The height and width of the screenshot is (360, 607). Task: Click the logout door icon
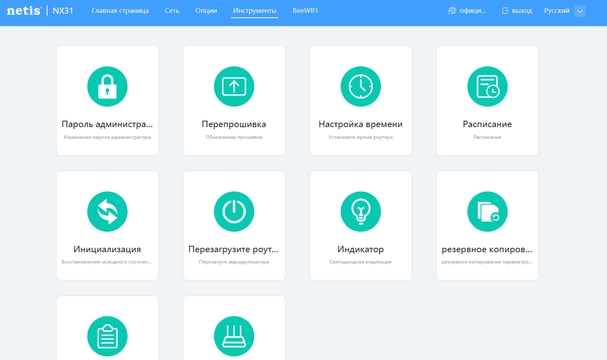tap(505, 11)
